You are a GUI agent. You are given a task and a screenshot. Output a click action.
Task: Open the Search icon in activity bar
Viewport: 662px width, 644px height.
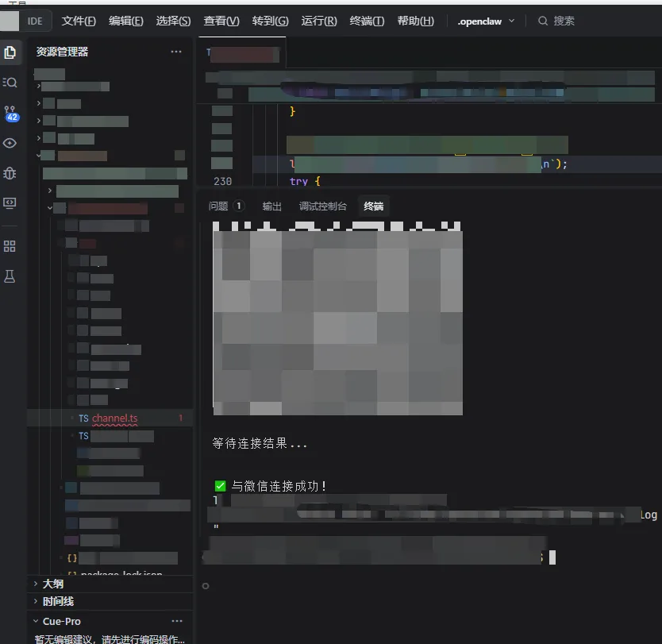tap(10, 83)
